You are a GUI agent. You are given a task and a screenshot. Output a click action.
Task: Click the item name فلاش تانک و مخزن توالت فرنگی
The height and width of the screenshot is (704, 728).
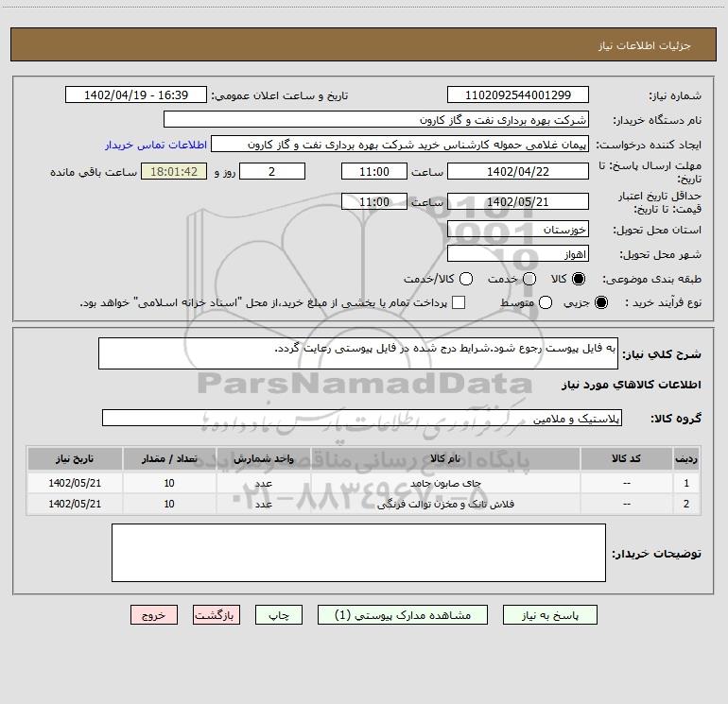445,504
